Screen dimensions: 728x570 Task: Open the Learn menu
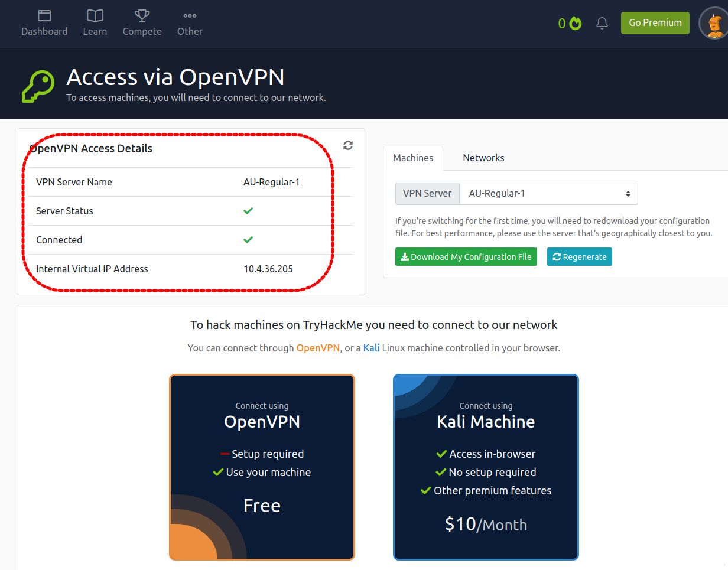point(95,23)
